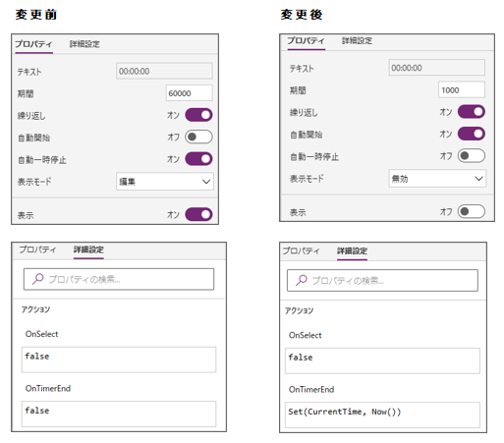Enable 自動一時停止 in the 変更後 panel
Viewport: 504px width, 443px height.
472,155
